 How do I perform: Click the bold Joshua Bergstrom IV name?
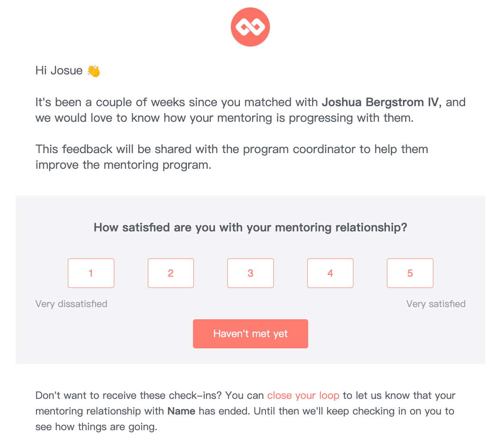382,102
